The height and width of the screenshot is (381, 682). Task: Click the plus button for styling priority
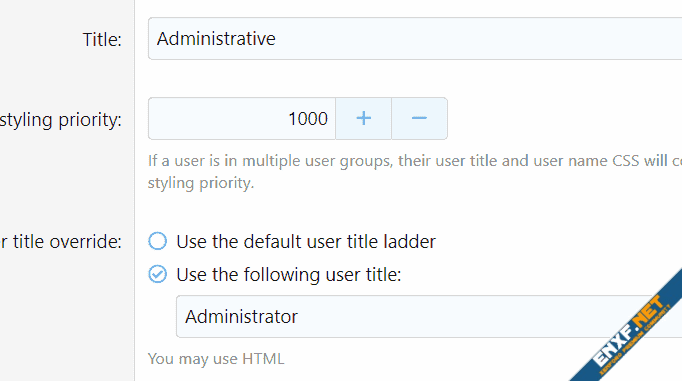(x=363, y=118)
